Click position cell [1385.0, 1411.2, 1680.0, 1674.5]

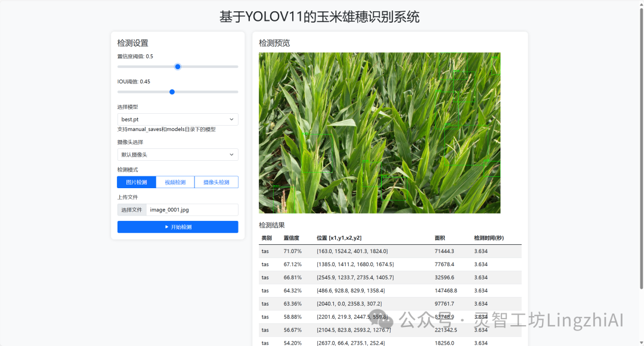355,264
